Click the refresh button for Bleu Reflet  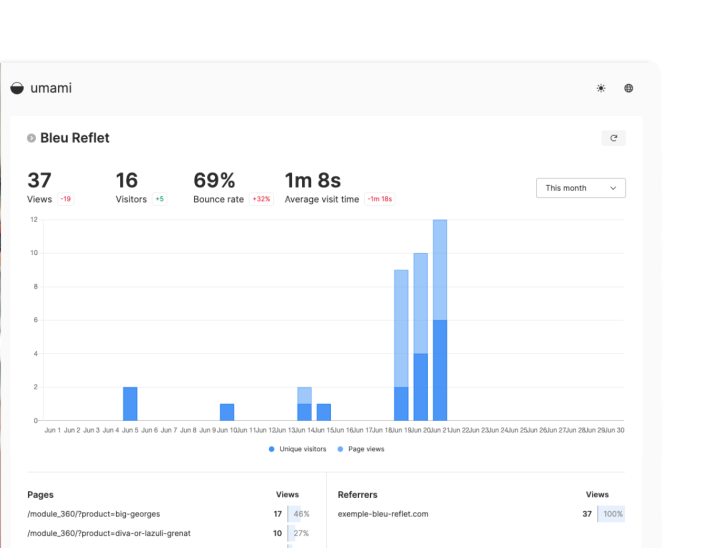(614, 138)
